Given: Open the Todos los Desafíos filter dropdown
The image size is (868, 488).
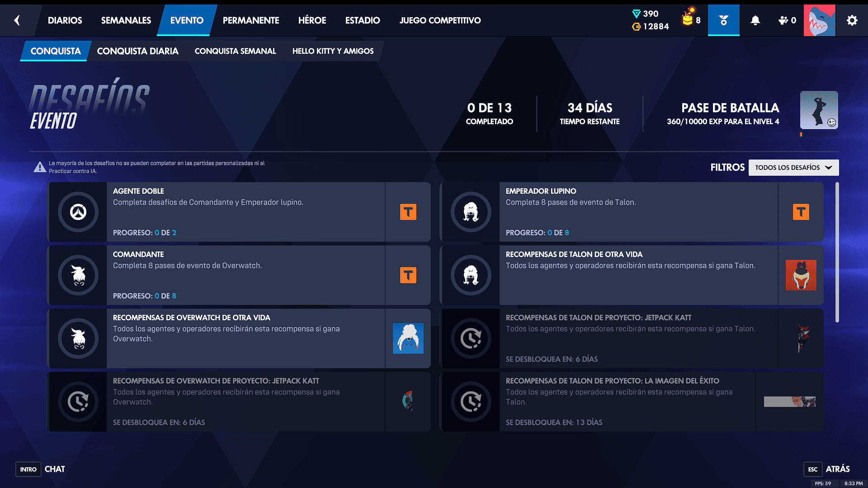Looking at the screenshot, I should pos(793,168).
